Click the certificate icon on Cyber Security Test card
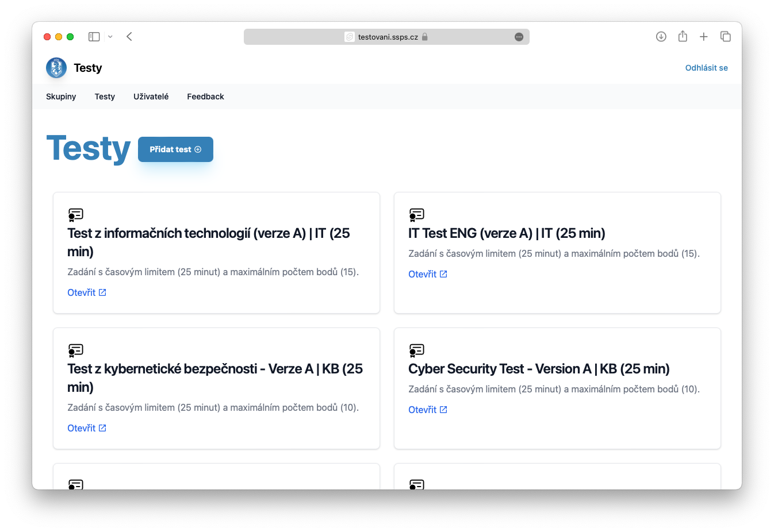774x532 pixels. (x=417, y=350)
